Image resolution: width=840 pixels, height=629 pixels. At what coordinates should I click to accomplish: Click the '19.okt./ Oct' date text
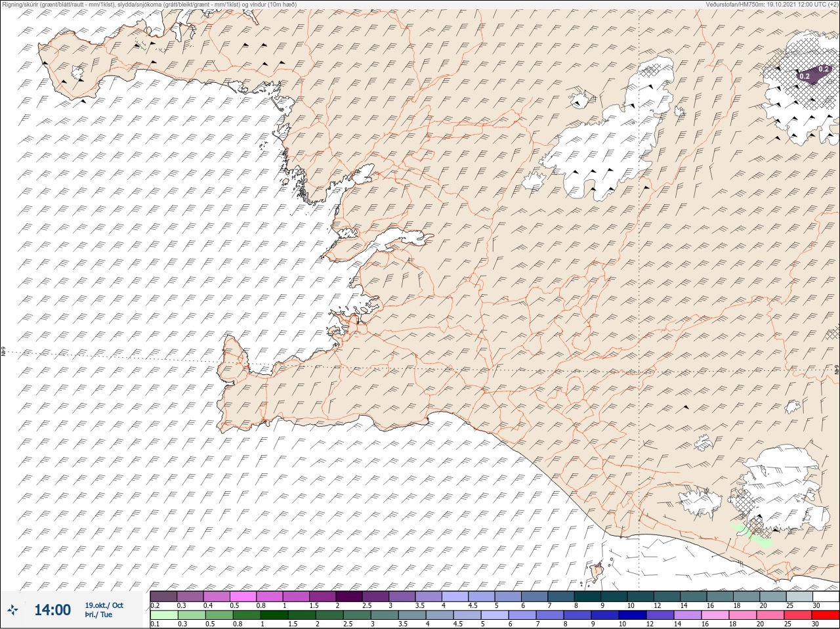[x=104, y=605]
